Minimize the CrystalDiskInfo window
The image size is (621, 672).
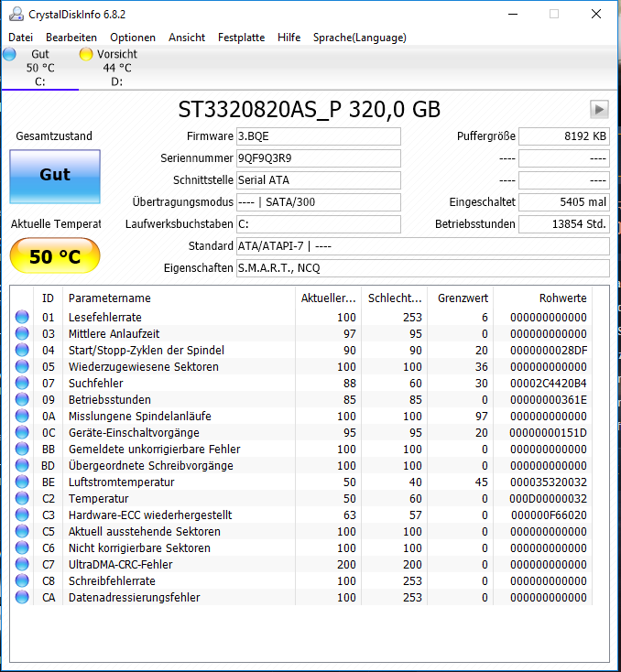pos(513,14)
